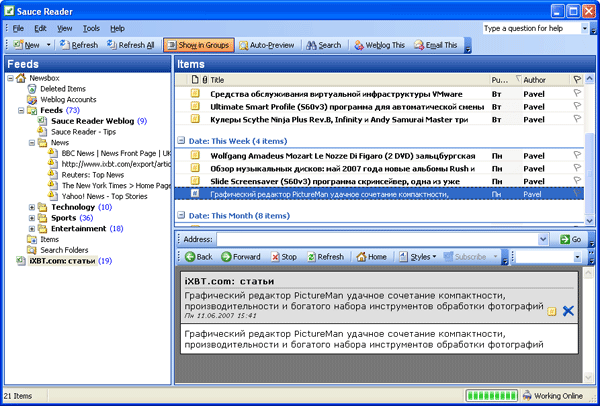The height and width of the screenshot is (406, 600).
Task: Flag the Обзор музыкальных дисков item
Action: (577, 168)
